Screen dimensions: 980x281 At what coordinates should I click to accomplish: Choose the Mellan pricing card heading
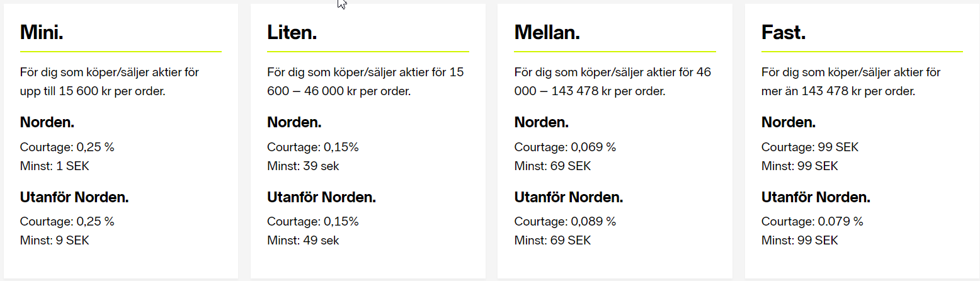[547, 33]
